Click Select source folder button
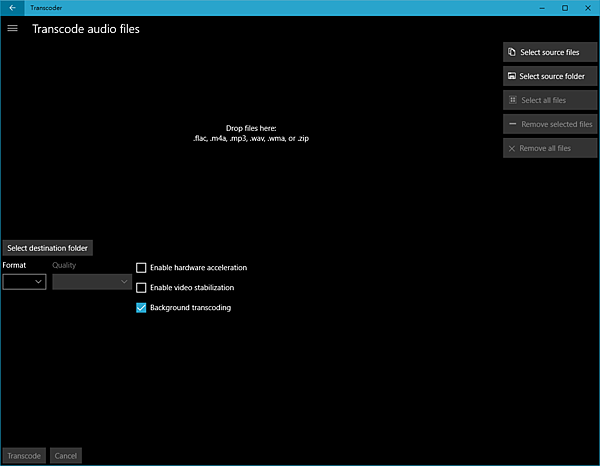Viewport: 600px width, 466px height. click(549, 76)
